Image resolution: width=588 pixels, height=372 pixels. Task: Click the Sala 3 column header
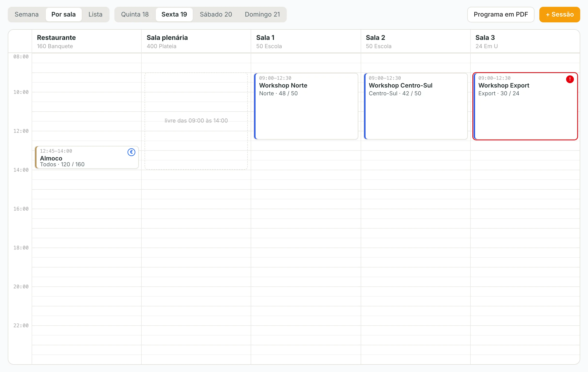525,42
